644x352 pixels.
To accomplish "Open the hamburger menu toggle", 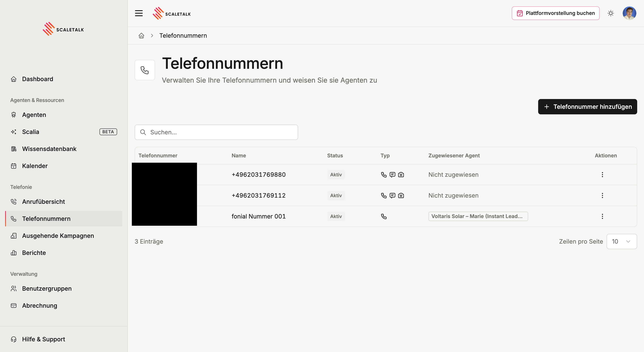I will click(139, 13).
